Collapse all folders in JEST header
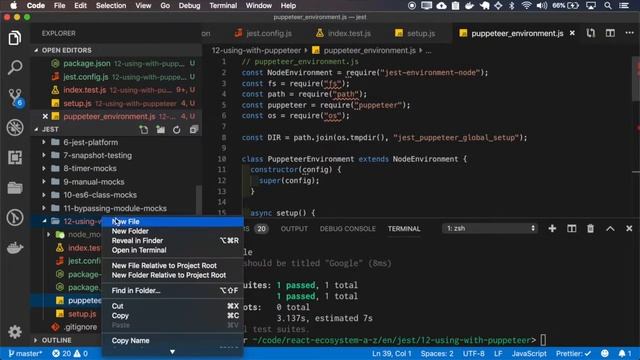Viewport: 640px width, 360px height. pos(193,129)
